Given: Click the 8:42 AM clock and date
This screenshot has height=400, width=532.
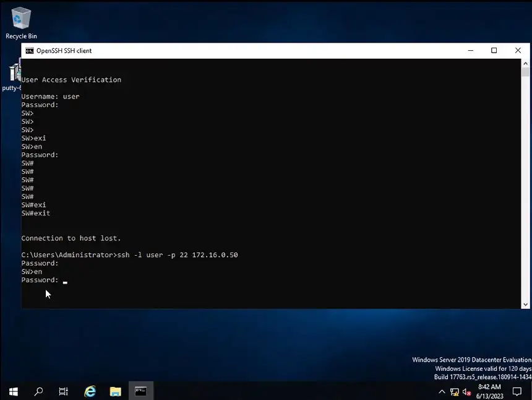Looking at the screenshot, I should [489, 391].
